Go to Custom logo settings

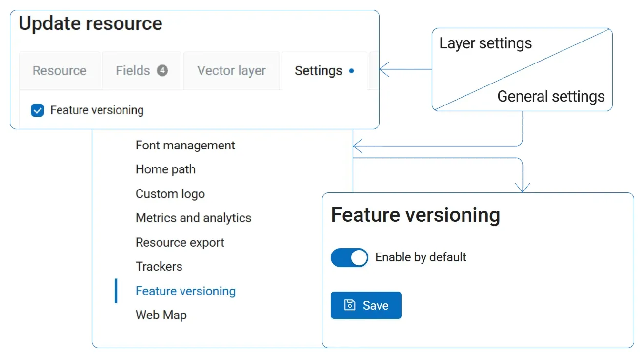point(170,194)
